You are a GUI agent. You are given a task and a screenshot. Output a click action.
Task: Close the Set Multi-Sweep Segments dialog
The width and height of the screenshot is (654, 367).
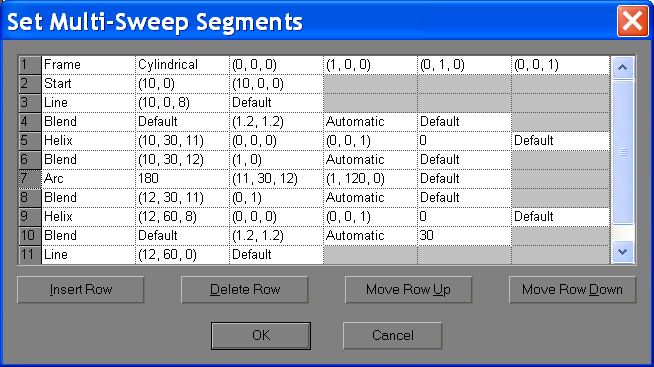coord(633,21)
